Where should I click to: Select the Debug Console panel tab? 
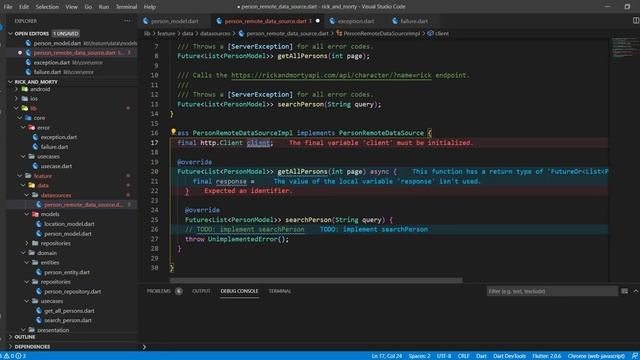click(x=239, y=291)
